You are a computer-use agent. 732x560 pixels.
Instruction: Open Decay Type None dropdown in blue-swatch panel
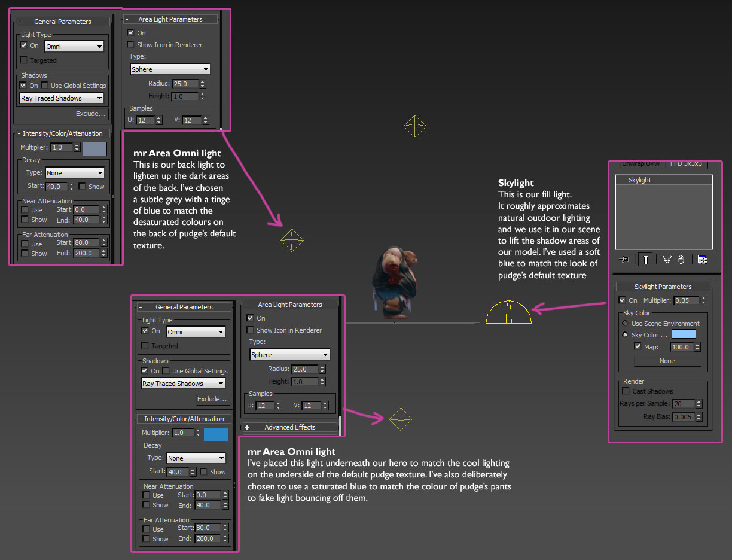(x=197, y=458)
